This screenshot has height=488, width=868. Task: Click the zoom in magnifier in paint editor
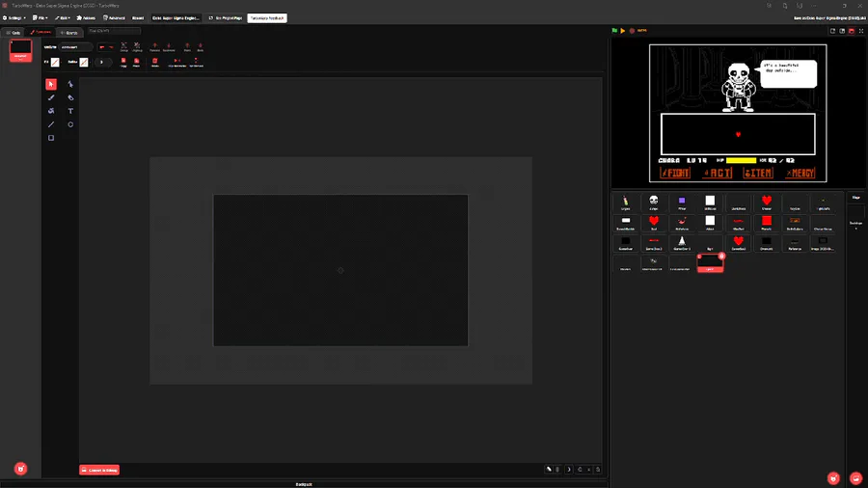(x=598, y=469)
